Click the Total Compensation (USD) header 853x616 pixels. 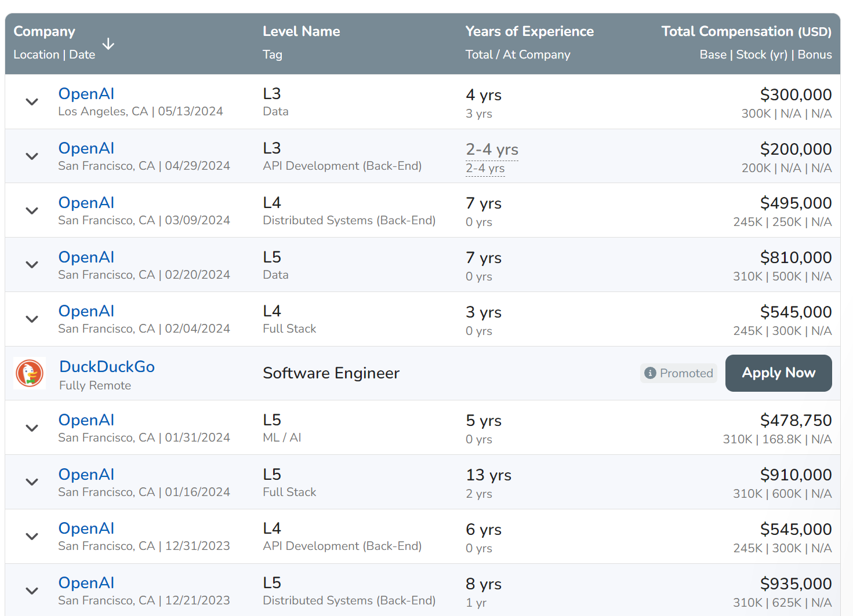coord(746,31)
